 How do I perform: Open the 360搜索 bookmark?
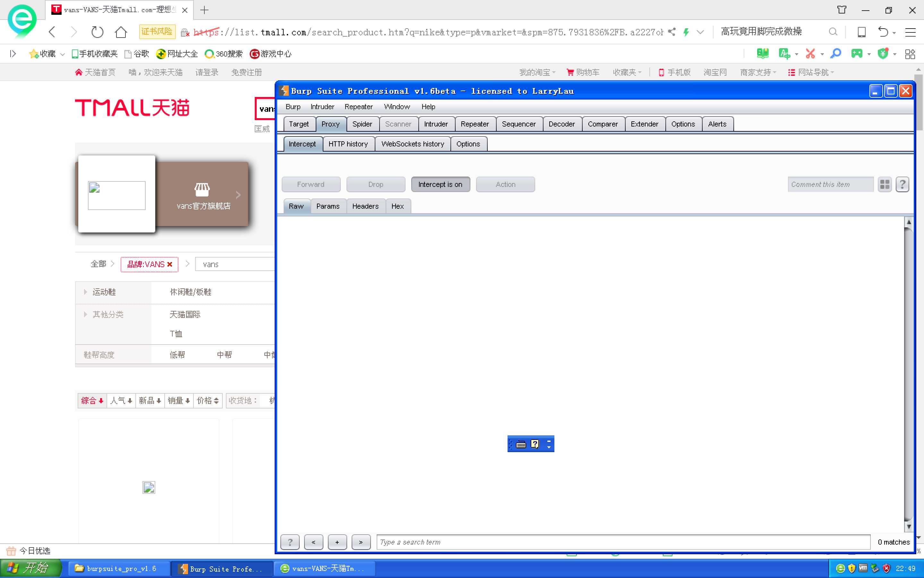224,54
